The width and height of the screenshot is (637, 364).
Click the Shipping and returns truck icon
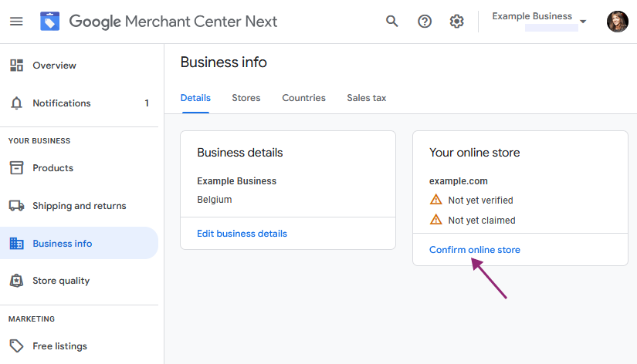(x=16, y=206)
